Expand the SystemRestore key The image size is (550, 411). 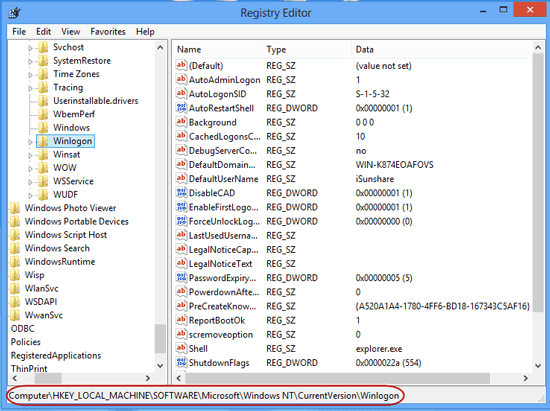pyautogui.click(x=30, y=61)
